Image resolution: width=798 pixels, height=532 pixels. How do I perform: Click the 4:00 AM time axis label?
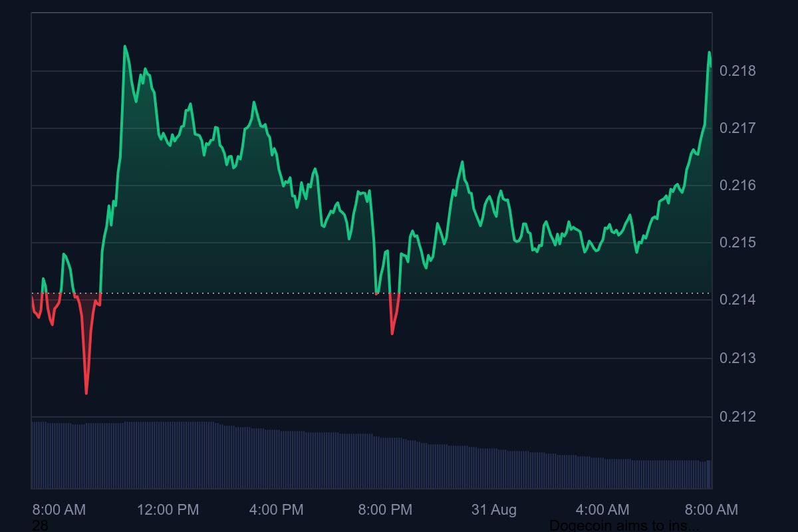[602, 510]
